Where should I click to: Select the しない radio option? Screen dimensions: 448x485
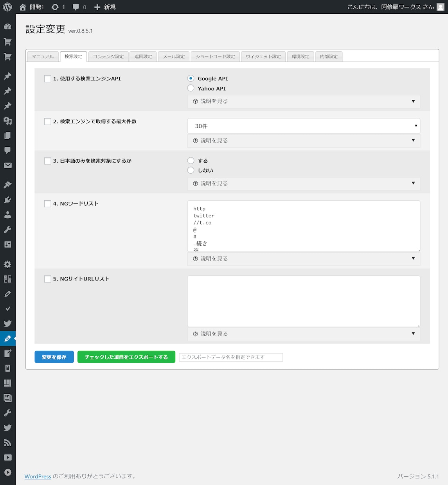point(191,170)
